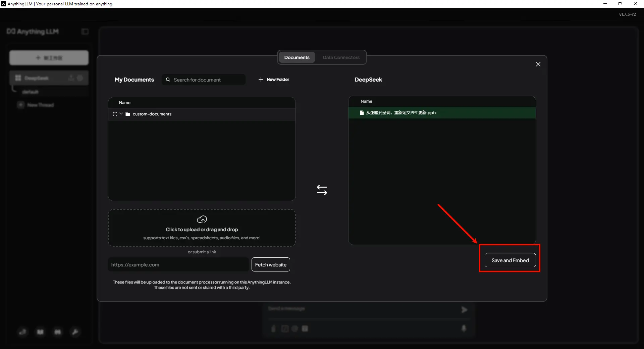Click the microphone icon in the chat box
This screenshot has width=644, height=349.
coord(464,329)
